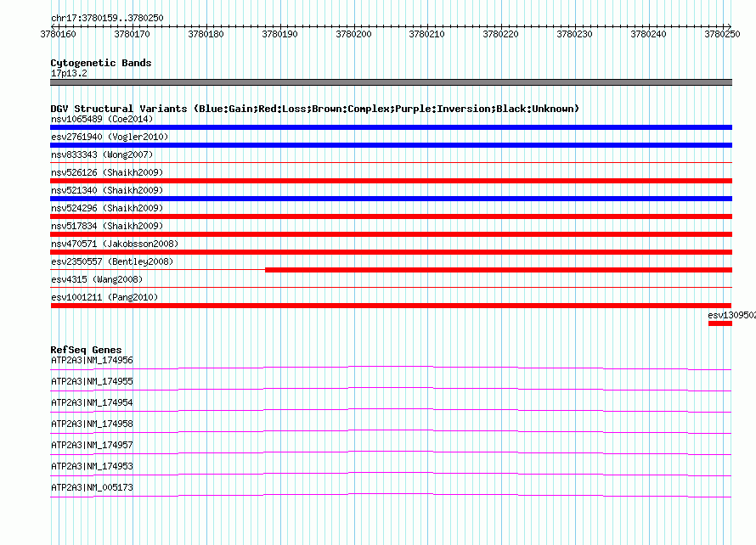Click ruler position 3780250
This screenshot has width=756, height=545.
(x=722, y=34)
